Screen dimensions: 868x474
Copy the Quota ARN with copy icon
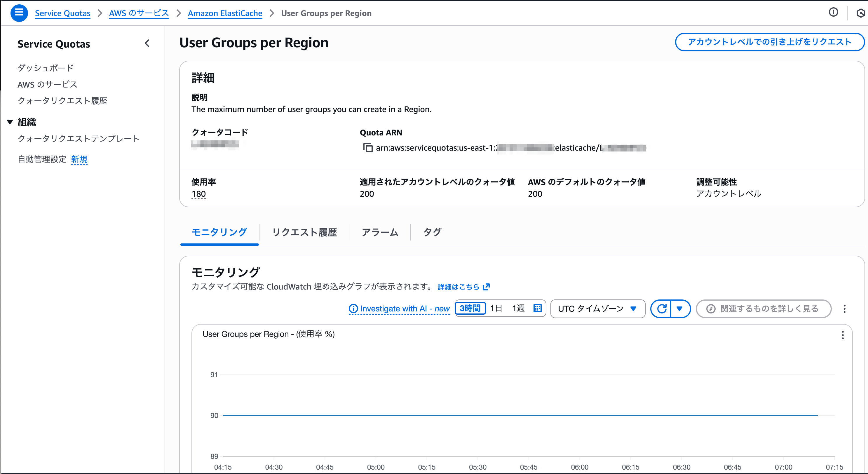(x=368, y=148)
